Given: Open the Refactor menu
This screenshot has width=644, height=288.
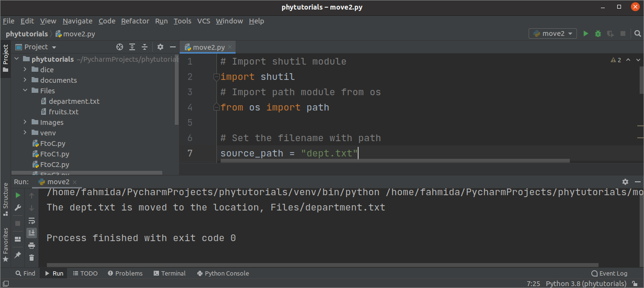Looking at the screenshot, I should (x=135, y=21).
